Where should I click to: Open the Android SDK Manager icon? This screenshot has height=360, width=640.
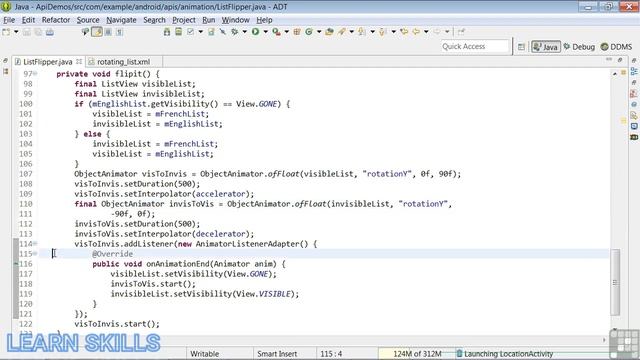(167, 32)
